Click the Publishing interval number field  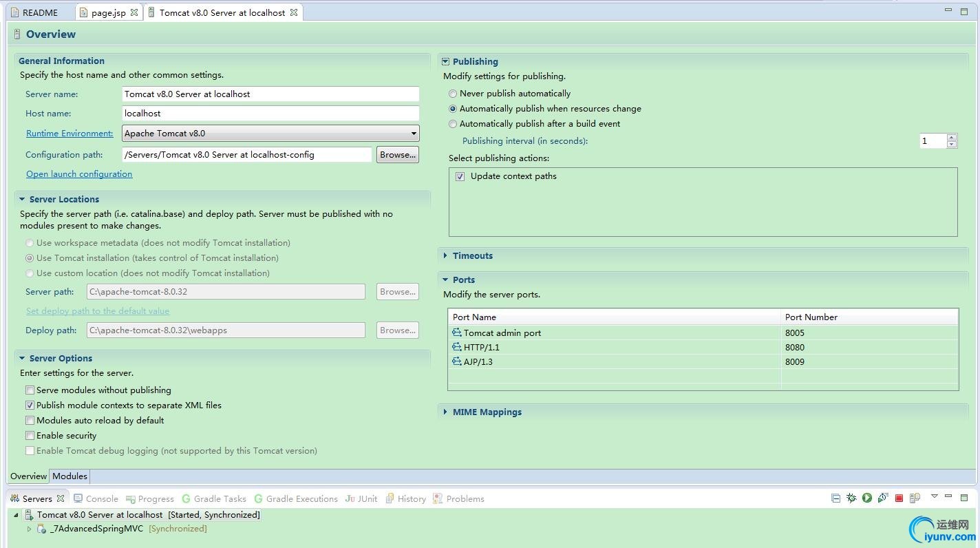933,140
